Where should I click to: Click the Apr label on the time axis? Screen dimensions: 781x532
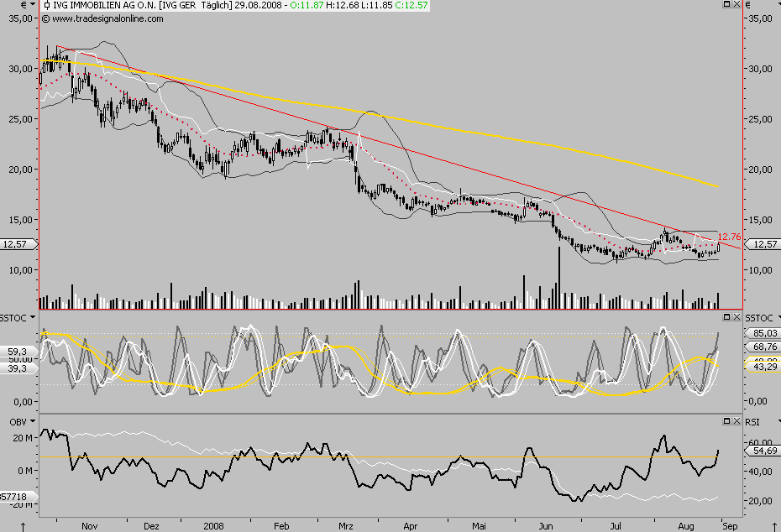tap(411, 526)
